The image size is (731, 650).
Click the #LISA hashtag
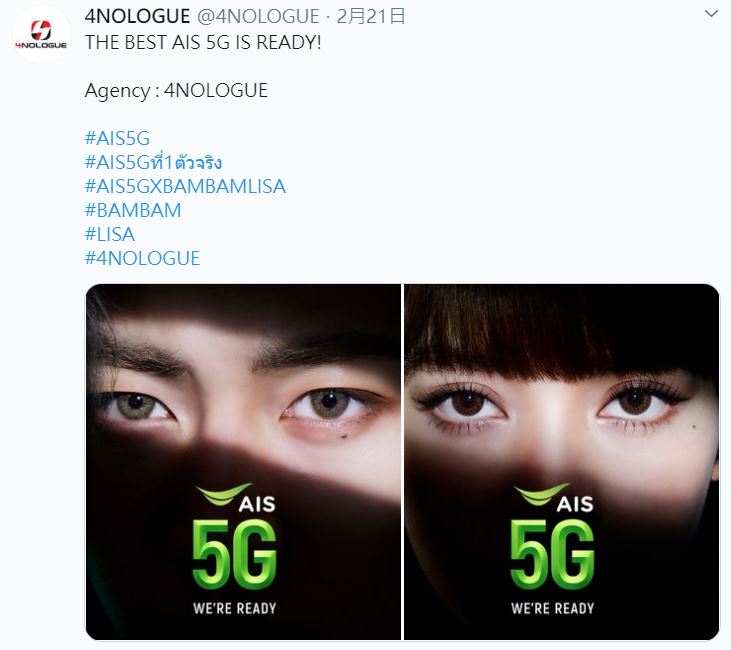110,234
